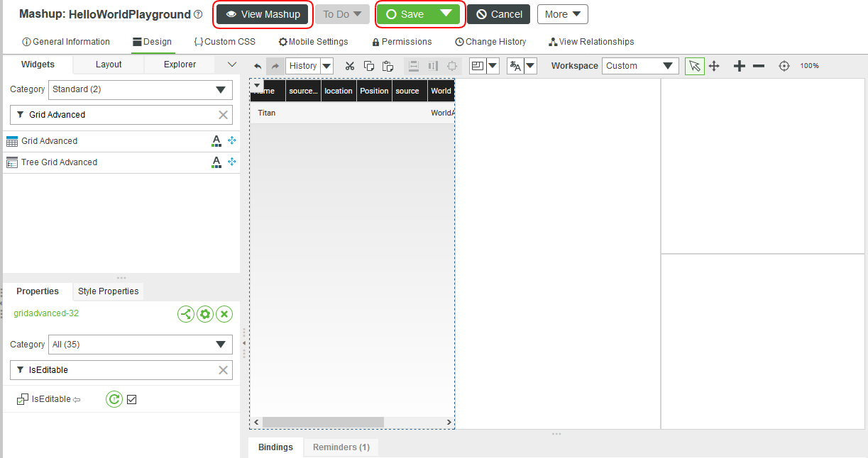The image size is (868, 458).
Task: Remove the grid widget with the green X icon
Action: 224,314
